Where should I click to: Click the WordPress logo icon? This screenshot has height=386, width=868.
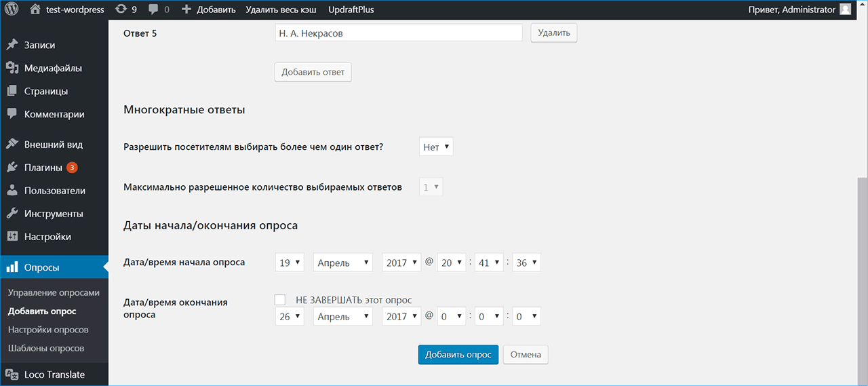(12, 9)
